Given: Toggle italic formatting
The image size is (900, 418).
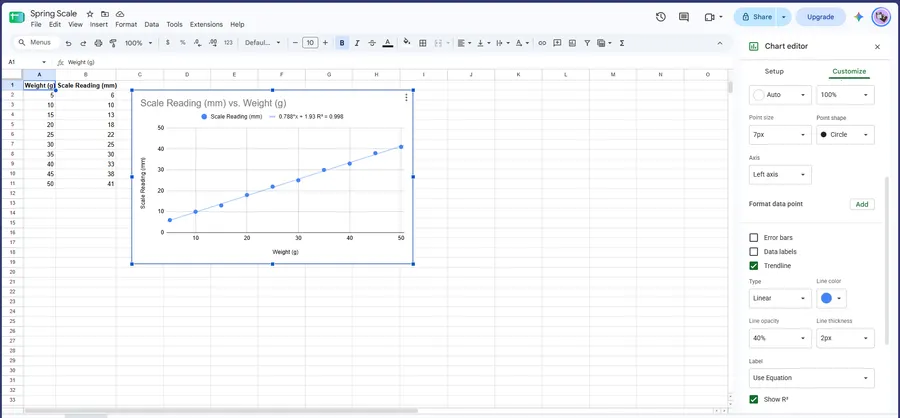Looking at the screenshot, I should click(x=357, y=43).
